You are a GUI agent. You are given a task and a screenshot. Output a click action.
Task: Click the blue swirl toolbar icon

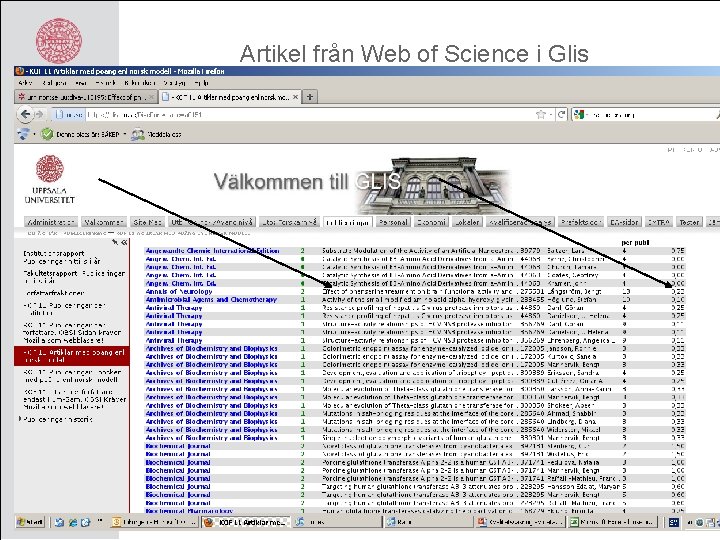tap(23, 134)
